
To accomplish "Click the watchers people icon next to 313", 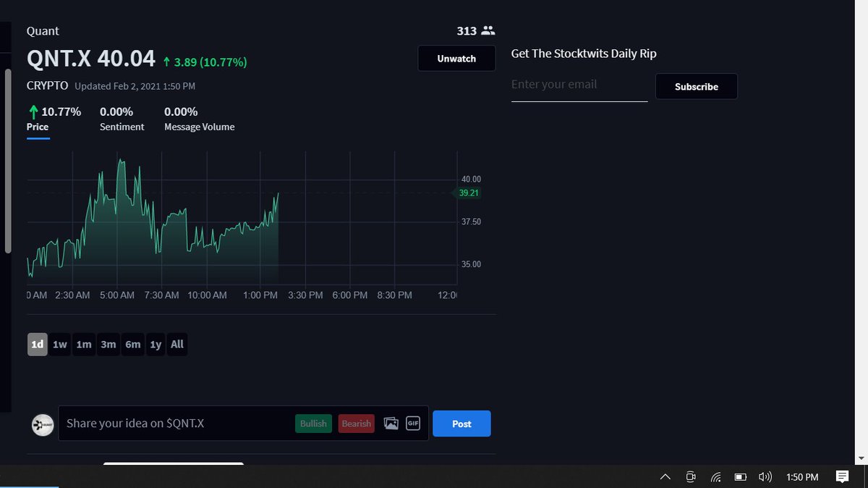I will [488, 30].
